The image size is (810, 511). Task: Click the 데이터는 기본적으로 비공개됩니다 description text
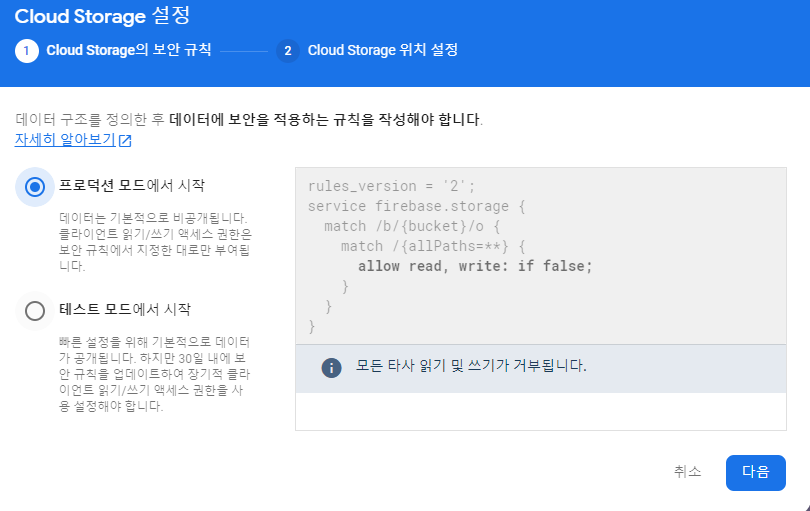[155, 242]
